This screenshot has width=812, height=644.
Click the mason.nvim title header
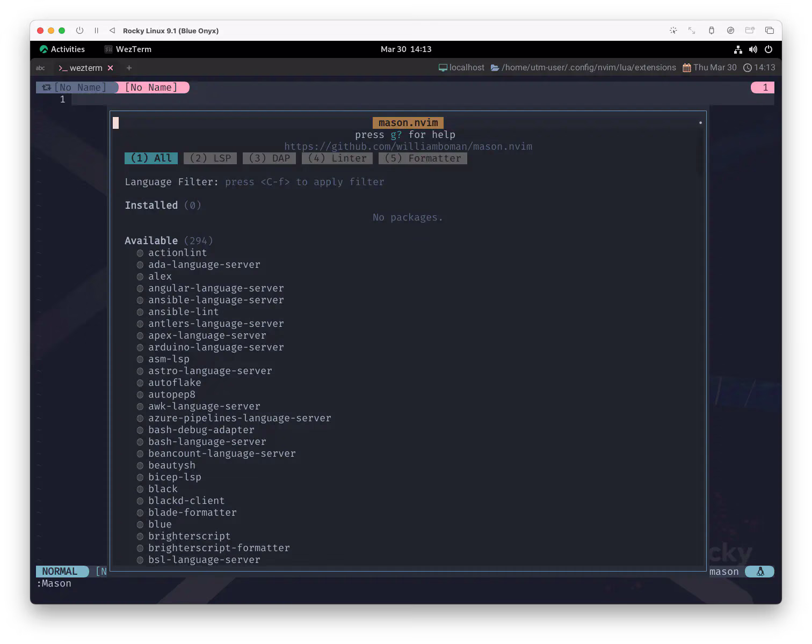click(x=408, y=123)
